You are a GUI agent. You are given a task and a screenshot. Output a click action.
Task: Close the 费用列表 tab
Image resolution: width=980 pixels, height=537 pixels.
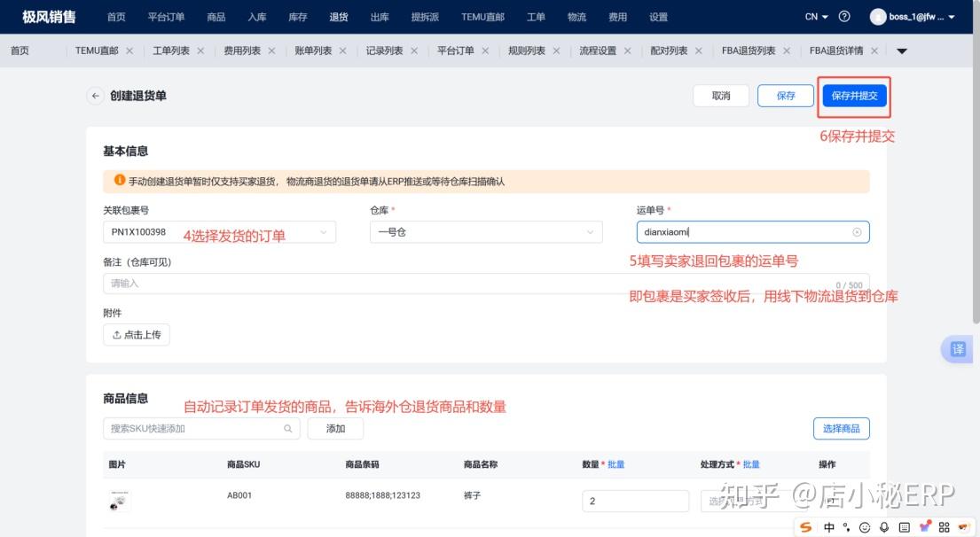(272, 51)
